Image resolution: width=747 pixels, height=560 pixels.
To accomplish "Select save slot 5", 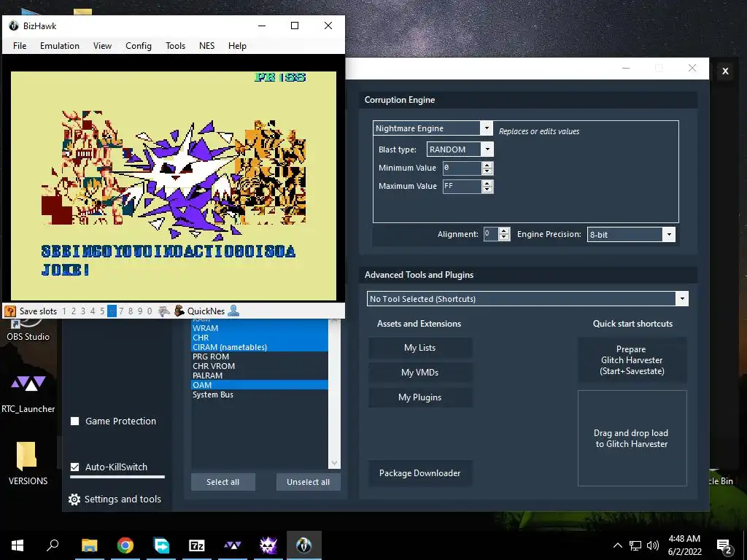I will click(x=102, y=311).
